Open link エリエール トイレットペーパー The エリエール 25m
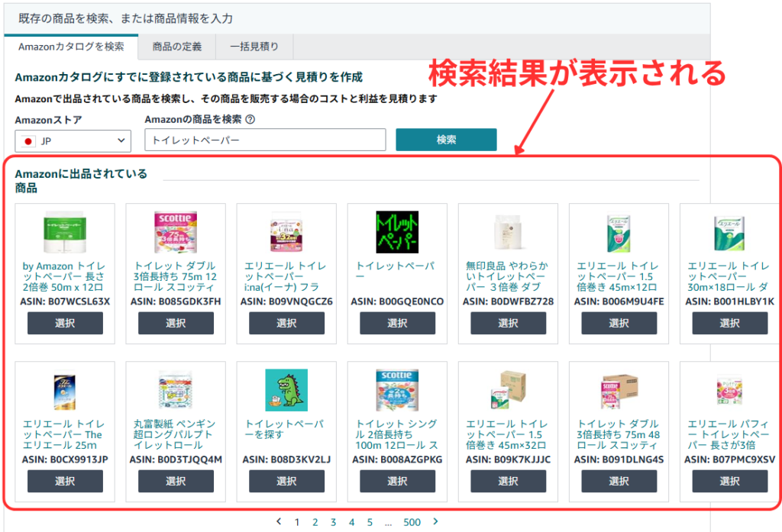782x532 pixels. tap(63, 434)
